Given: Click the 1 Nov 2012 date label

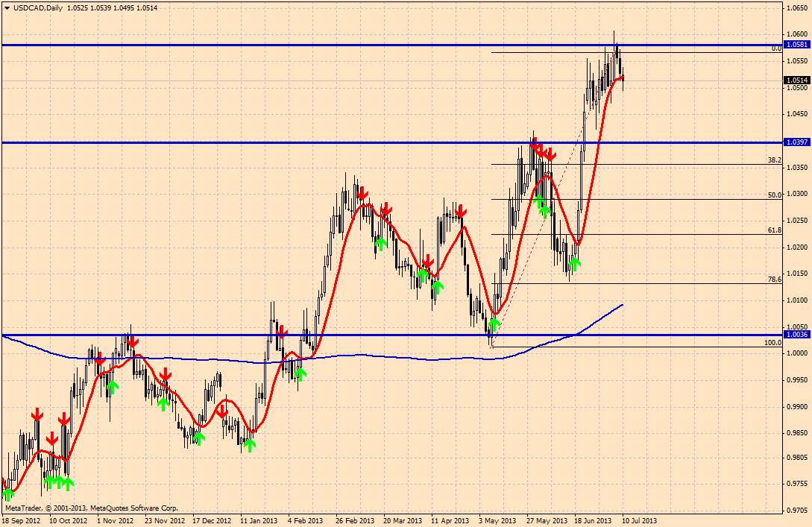Looking at the screenshot, I should (116, 521).
